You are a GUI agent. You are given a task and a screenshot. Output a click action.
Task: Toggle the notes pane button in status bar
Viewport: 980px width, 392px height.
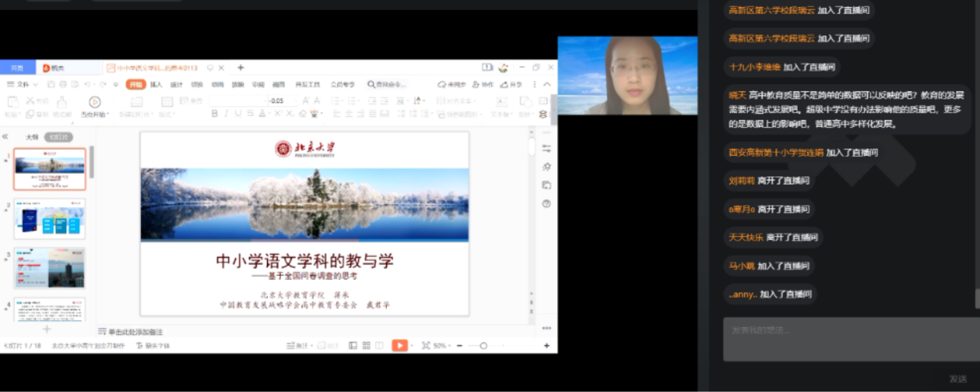click(x=297, y=345)
